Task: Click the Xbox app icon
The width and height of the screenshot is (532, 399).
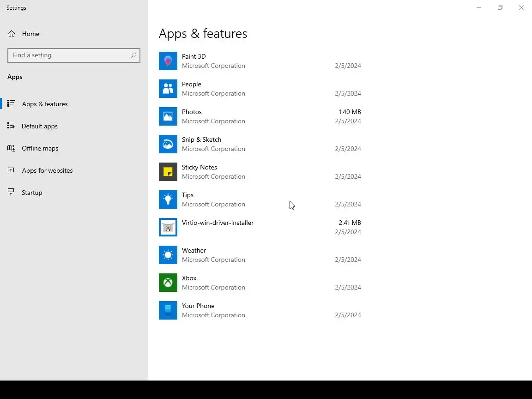Action: pos(168,283)
